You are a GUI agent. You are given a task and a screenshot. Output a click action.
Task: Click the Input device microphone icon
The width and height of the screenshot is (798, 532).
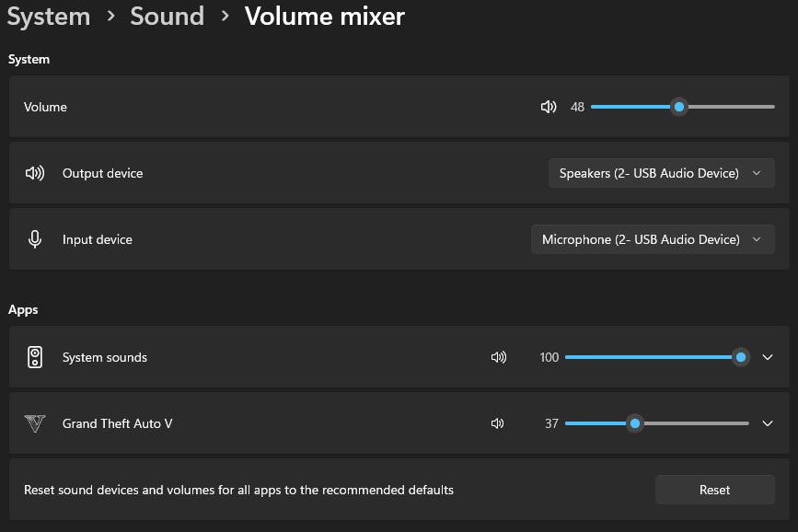35,239
